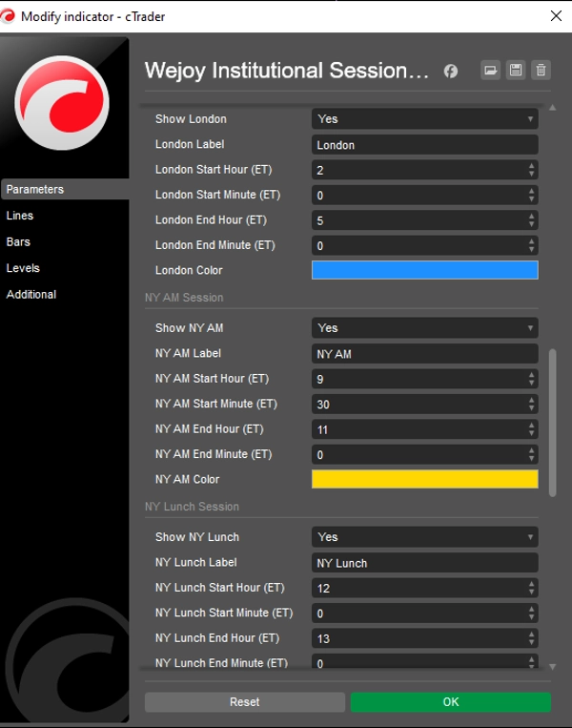Open the Show London dropdown
Viewport: 572px width, 728px height.
[424, 119]
